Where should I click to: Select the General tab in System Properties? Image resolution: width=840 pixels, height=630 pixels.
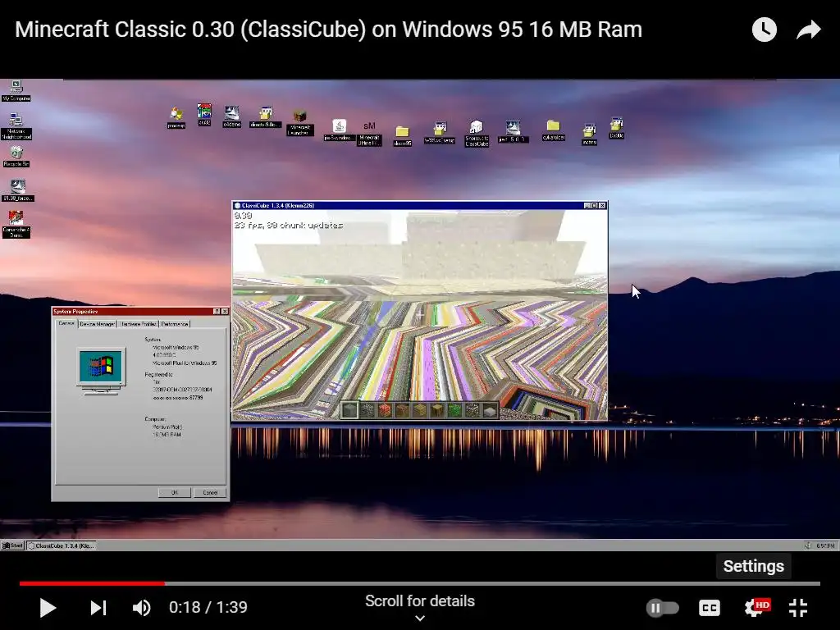(x=66, y=323)
